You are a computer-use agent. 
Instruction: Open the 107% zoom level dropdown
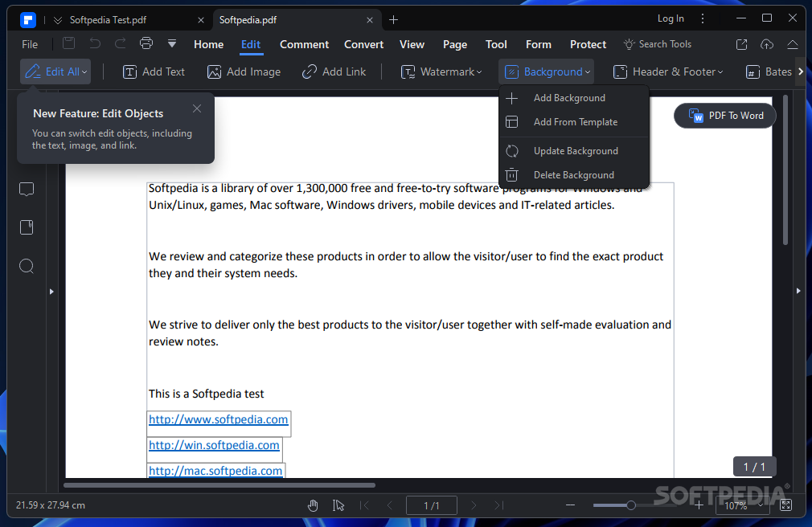(x=743, y=506)
